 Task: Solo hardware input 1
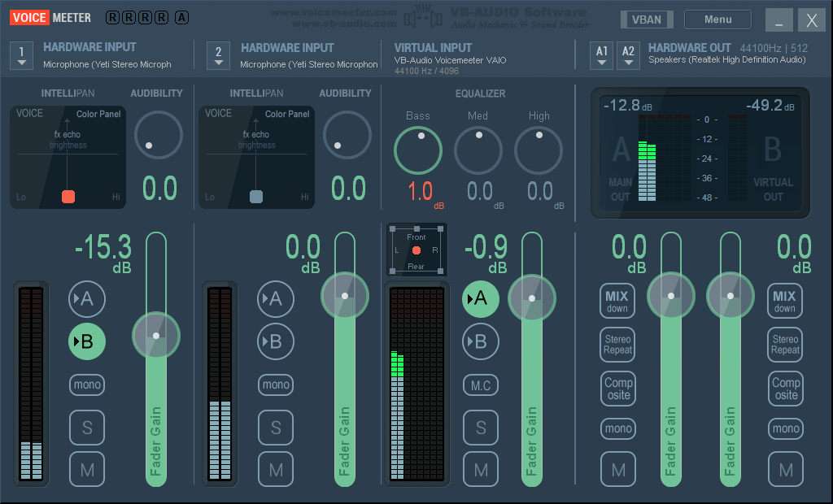coord(87,428)
